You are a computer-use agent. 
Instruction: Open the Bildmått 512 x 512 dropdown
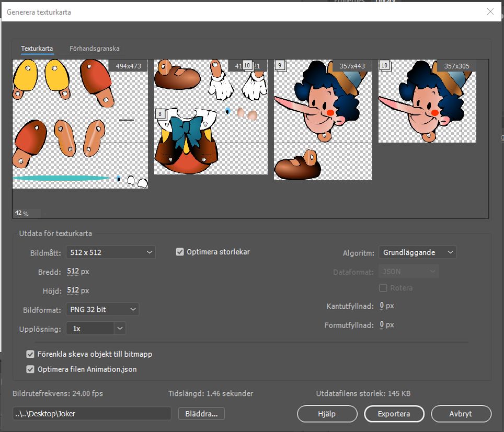point(110,252)
